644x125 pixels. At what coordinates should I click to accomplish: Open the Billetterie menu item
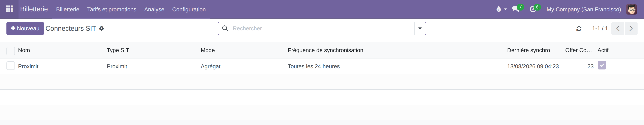(67, 9)
